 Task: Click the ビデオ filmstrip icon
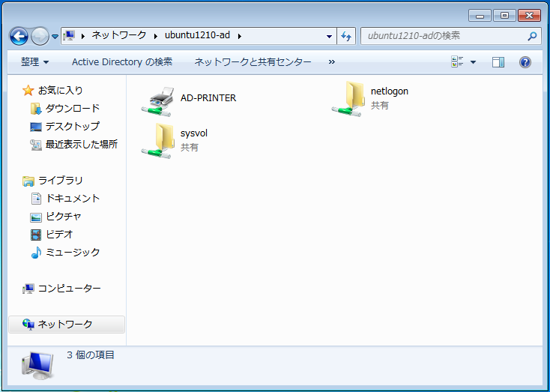[36, 235]
